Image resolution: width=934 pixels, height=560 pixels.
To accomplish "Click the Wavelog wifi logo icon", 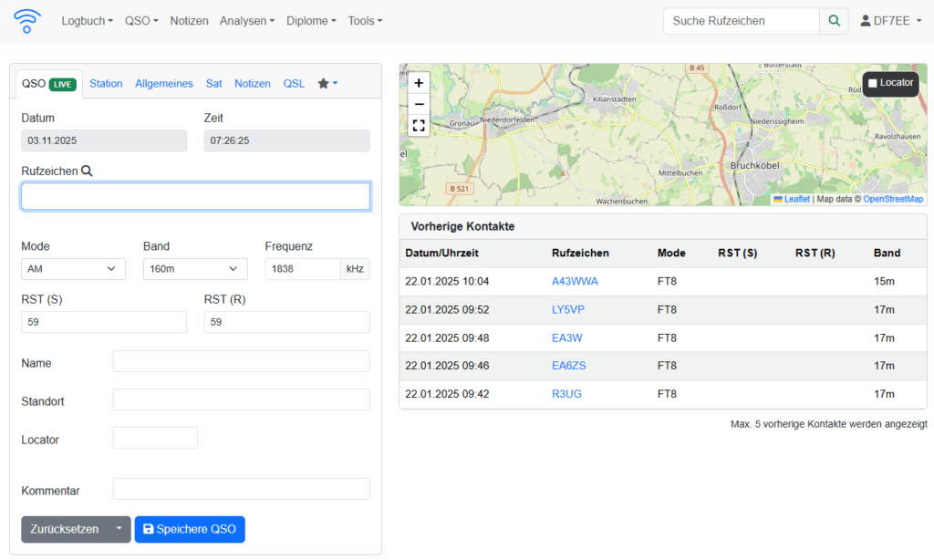I will coord(27,20).
